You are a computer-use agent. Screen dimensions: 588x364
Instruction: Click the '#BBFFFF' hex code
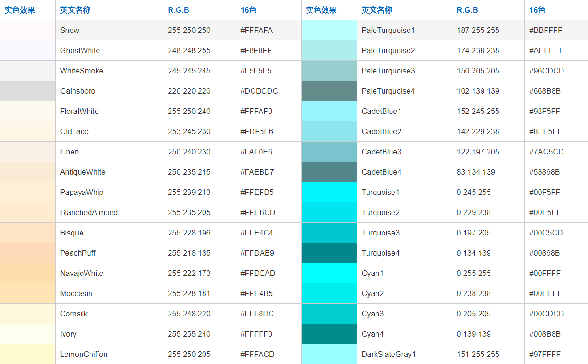546,30
